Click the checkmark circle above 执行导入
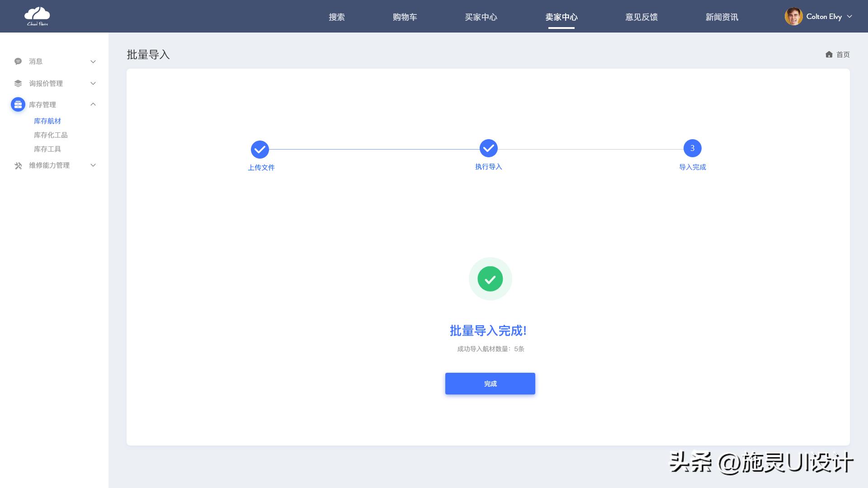The height and width of the screenshot is (488, 868). [488, 148]
